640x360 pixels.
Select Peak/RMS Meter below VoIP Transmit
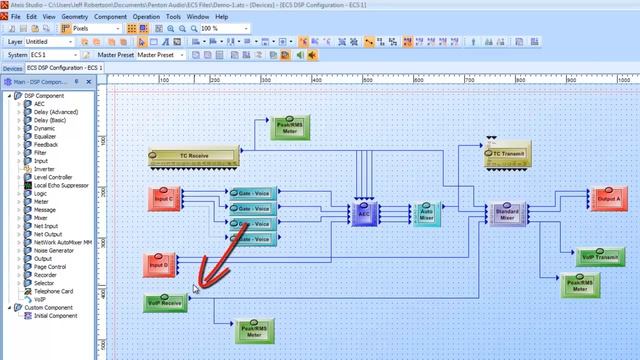click(x=580, y=285)
